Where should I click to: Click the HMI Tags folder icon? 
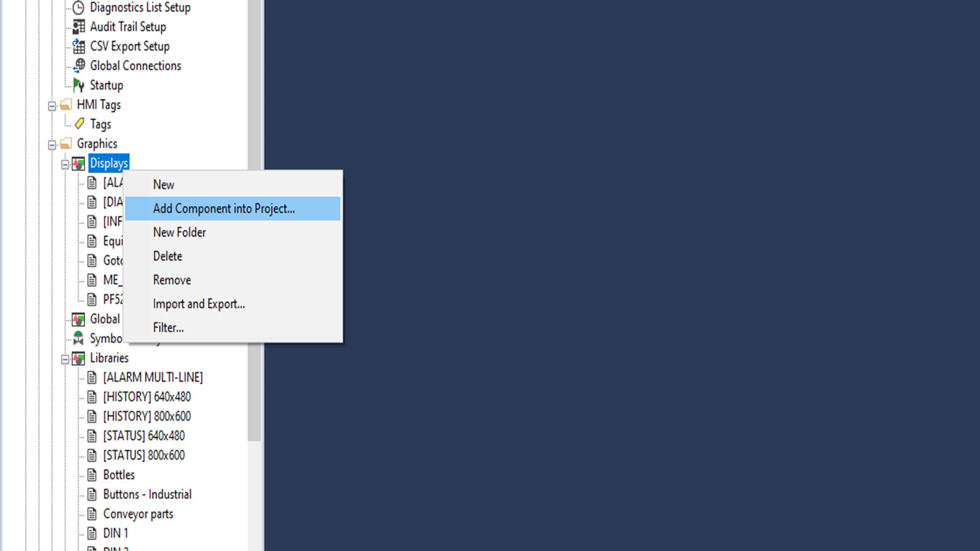click(67, 104)
